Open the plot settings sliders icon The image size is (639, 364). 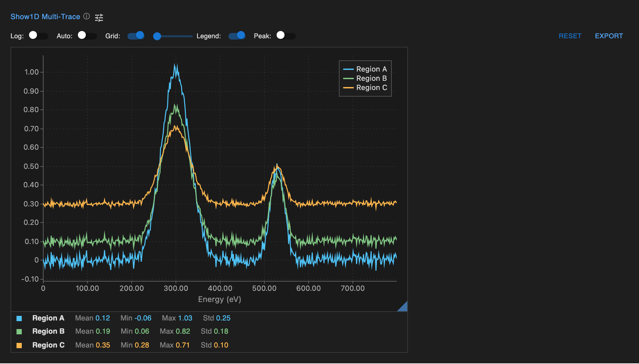pos(99,17)
